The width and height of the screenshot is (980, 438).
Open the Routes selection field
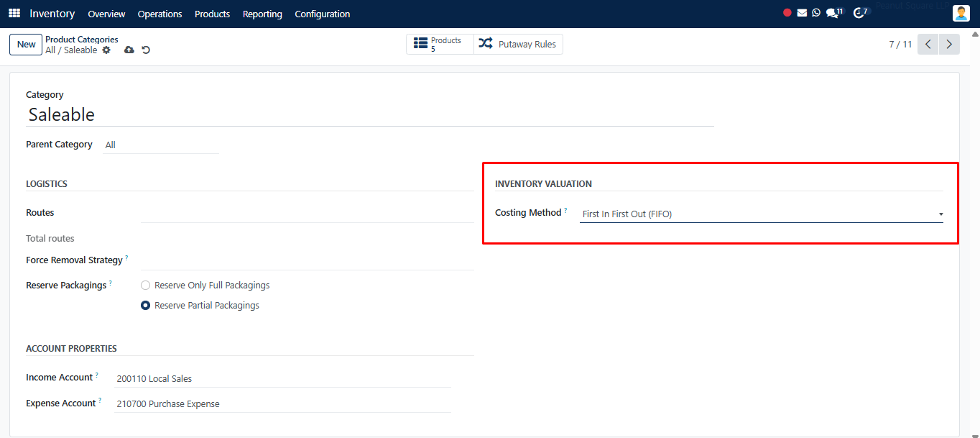coord(307,213)
